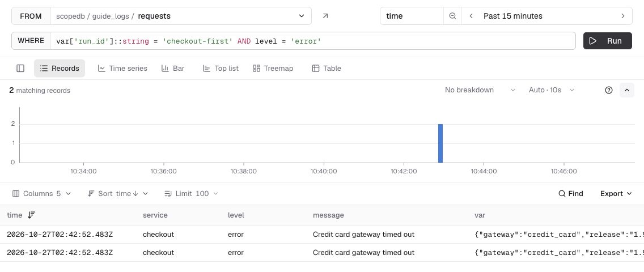Go to next time range with right chevron
The width and height of the screenshot is (644, 272).
pyautogui.click(x=623, y=16)
